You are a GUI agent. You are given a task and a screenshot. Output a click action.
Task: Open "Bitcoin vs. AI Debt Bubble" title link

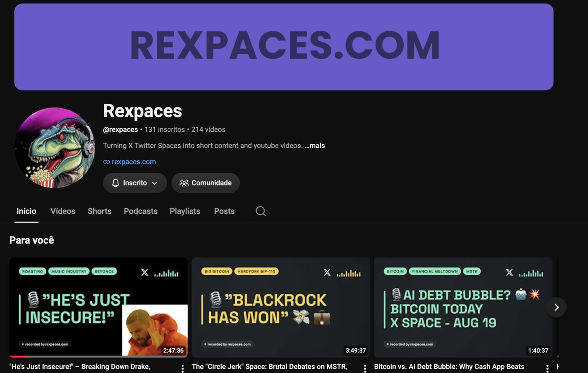click(449, 367)
